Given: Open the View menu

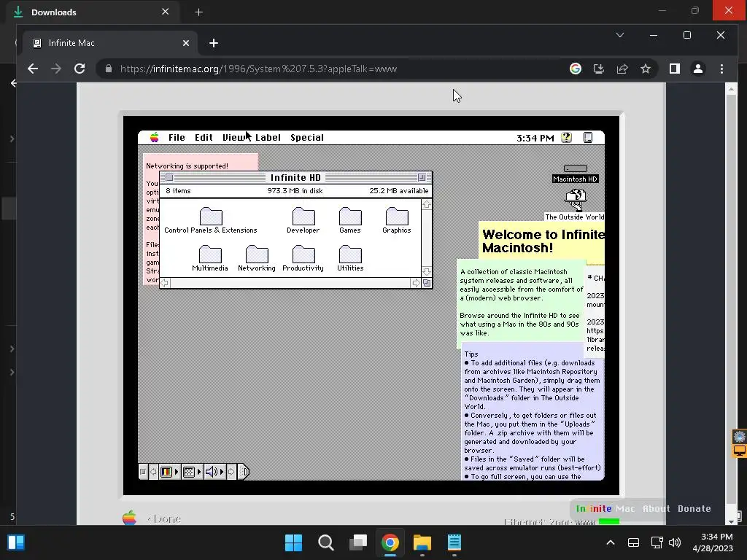Looking at the screenshot, I should coord(234,138).
